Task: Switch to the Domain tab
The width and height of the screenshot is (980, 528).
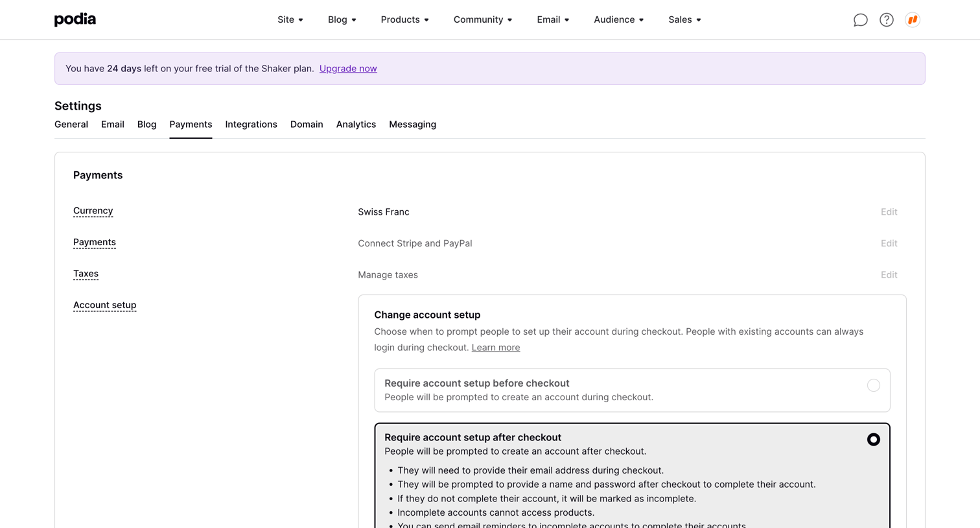Action: 307,125
